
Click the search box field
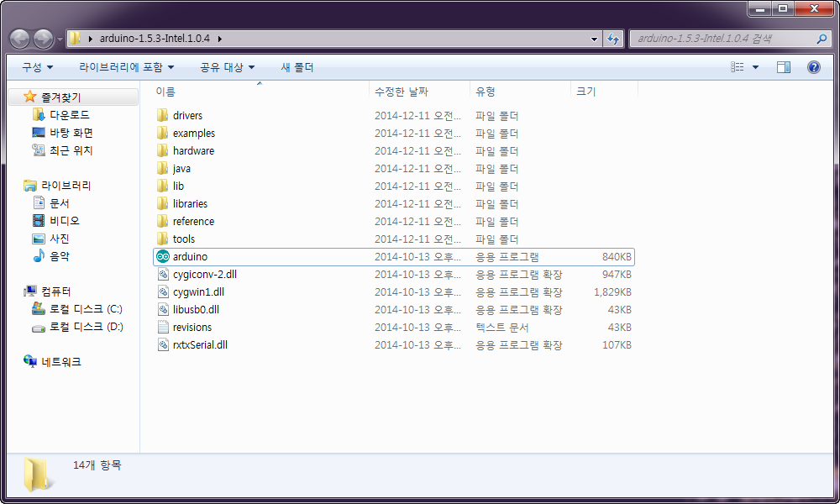point(722,39)
